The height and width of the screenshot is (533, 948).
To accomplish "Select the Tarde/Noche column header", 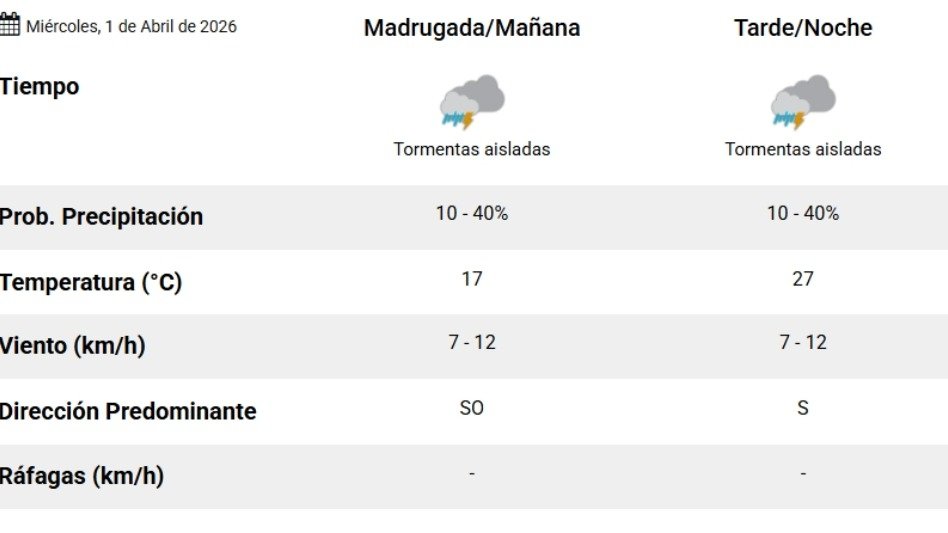I will pos(803,28).
